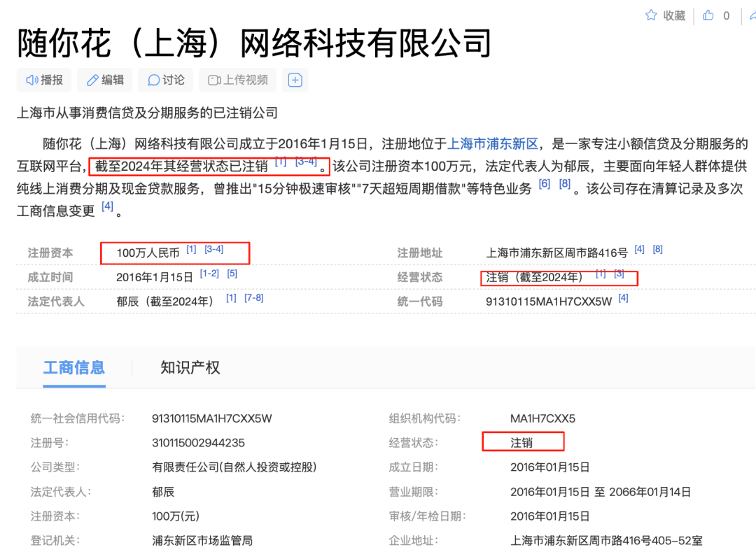Open citation [1-2] beside 2016年1月15日
The width and height of the screenshot is (756, 552).
(209, 274)
